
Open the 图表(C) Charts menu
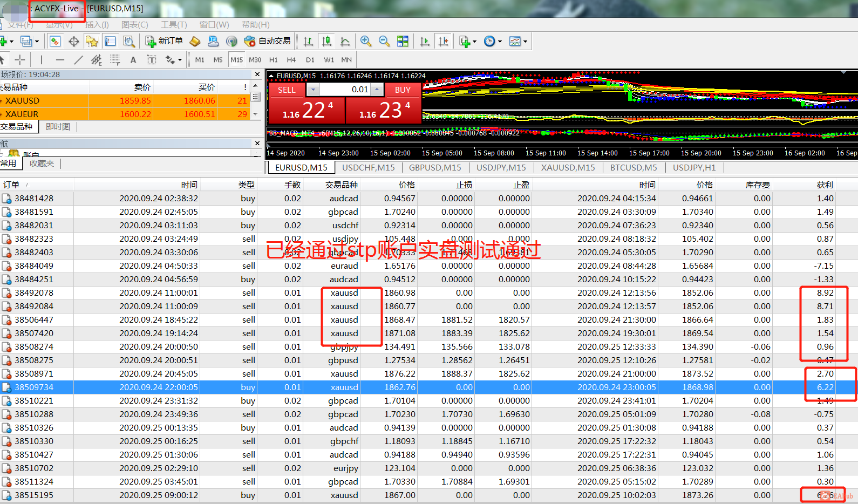click(134, 25)
